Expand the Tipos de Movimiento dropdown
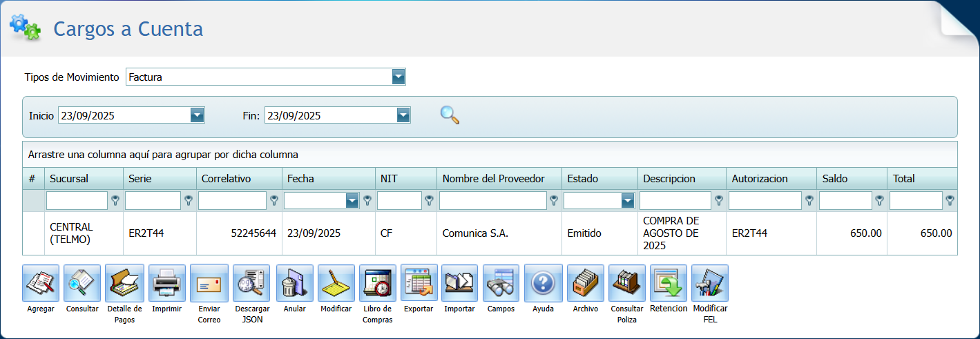The height and width of the screenshot is (339, 980). click(x=398, y=77)
